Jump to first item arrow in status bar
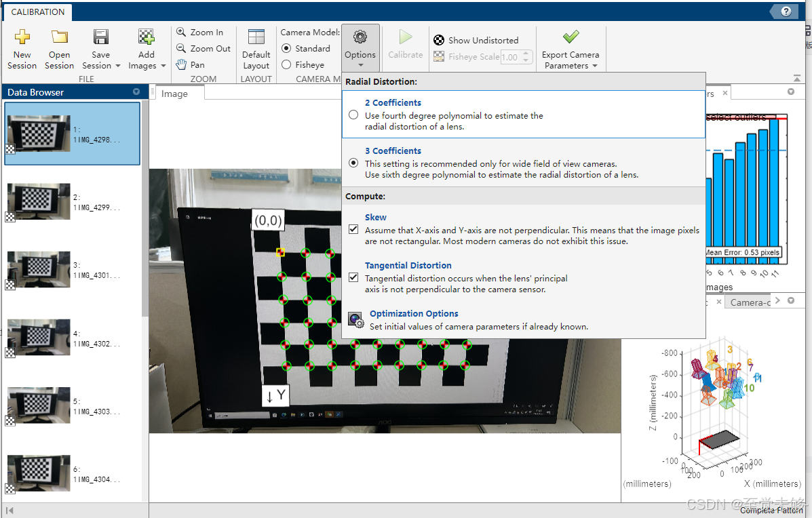The height and width of the screenshot is (518, 812). click(x=9, y=511)
